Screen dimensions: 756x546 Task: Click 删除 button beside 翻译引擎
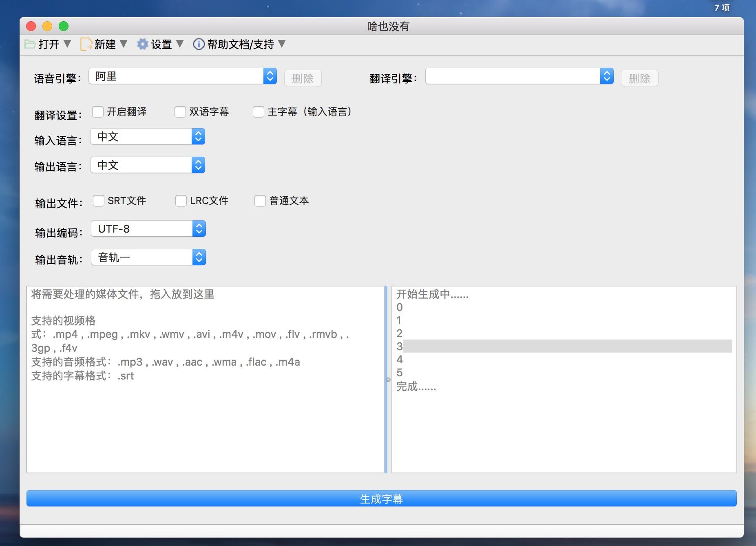(x=640, y=78)
